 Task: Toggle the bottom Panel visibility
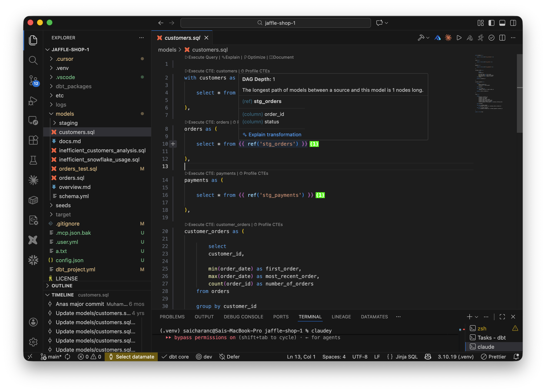[502, 23]
